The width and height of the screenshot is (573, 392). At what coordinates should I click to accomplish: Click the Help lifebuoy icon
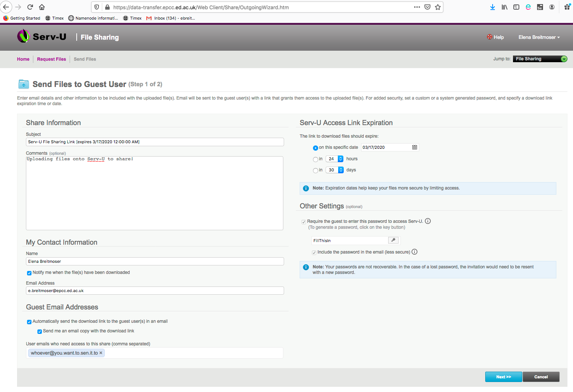(490, 37)
